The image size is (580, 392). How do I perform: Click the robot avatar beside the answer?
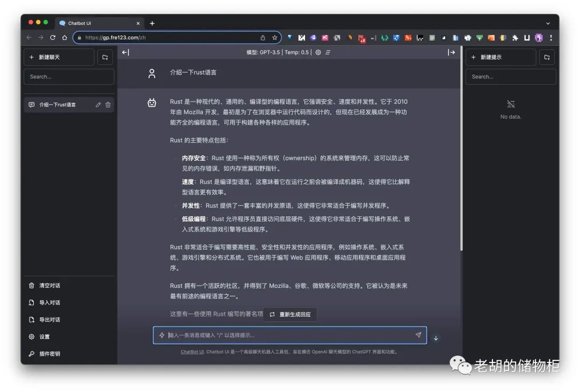click(x=151, y=103)
